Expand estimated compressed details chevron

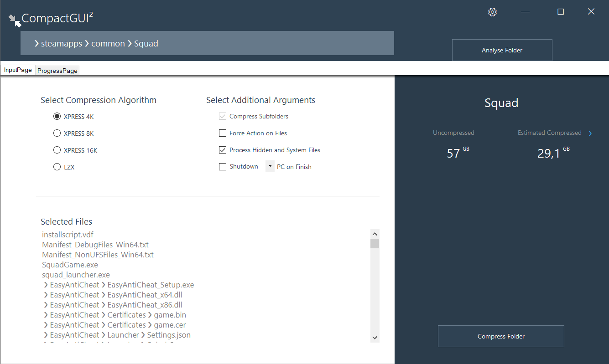pos(590,133)
